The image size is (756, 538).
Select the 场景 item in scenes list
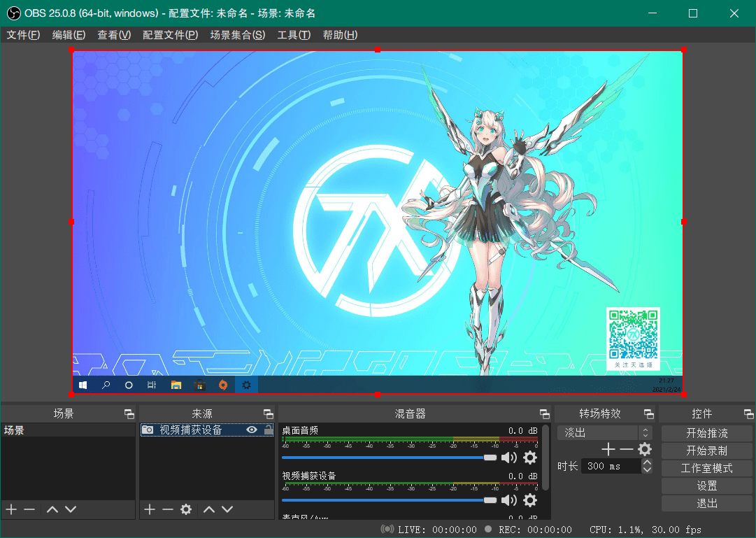(x=68, y=430)
